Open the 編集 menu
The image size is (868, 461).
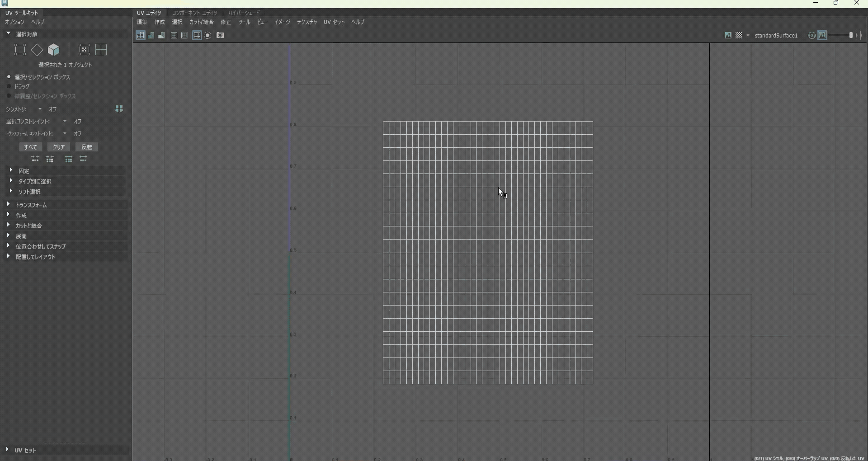coord(142,22)
